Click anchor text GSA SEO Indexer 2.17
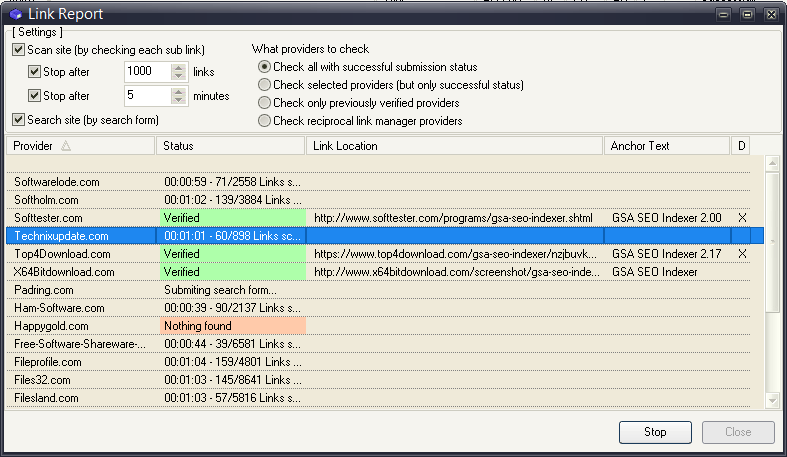Screen dimensions: 787x457 point(667,254)
